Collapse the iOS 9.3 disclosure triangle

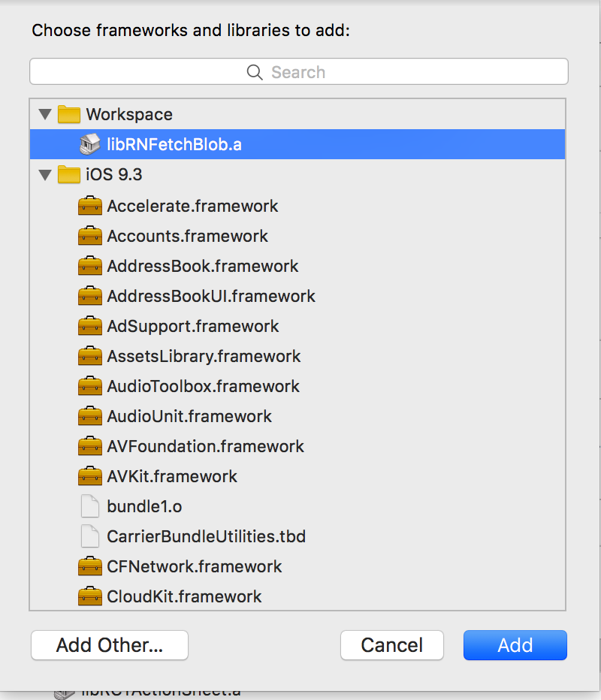45,174
